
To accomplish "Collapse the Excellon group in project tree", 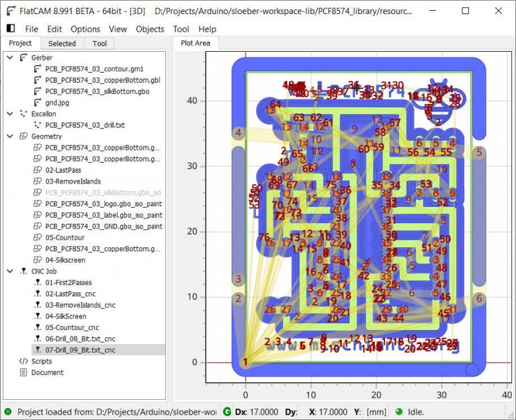I will (10, 114).
